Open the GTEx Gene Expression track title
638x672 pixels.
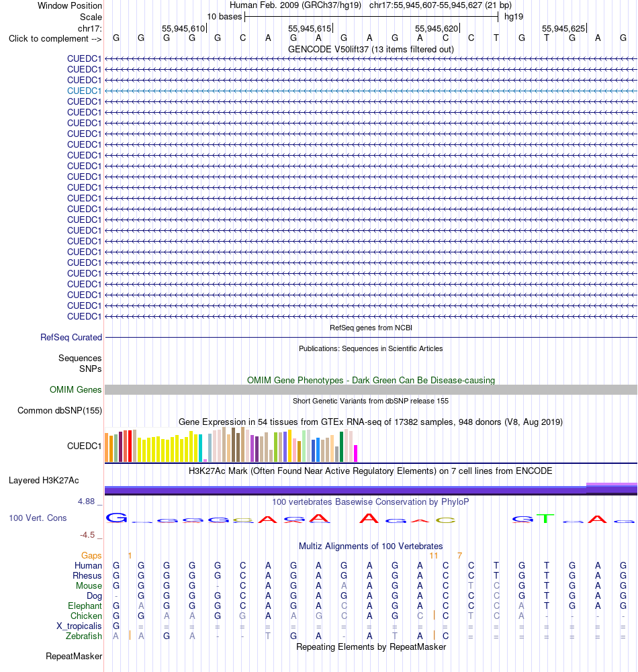click(371, 422)
